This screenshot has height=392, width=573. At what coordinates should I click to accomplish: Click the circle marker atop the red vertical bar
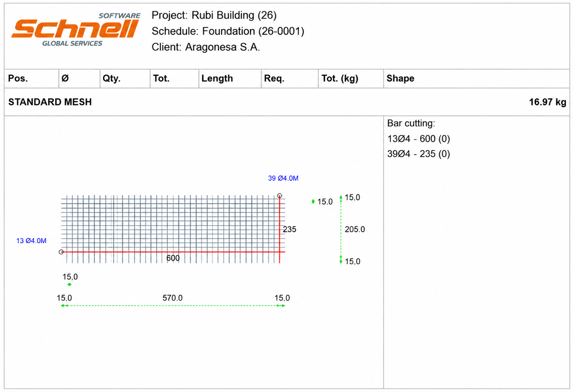[x=279, y=196]
